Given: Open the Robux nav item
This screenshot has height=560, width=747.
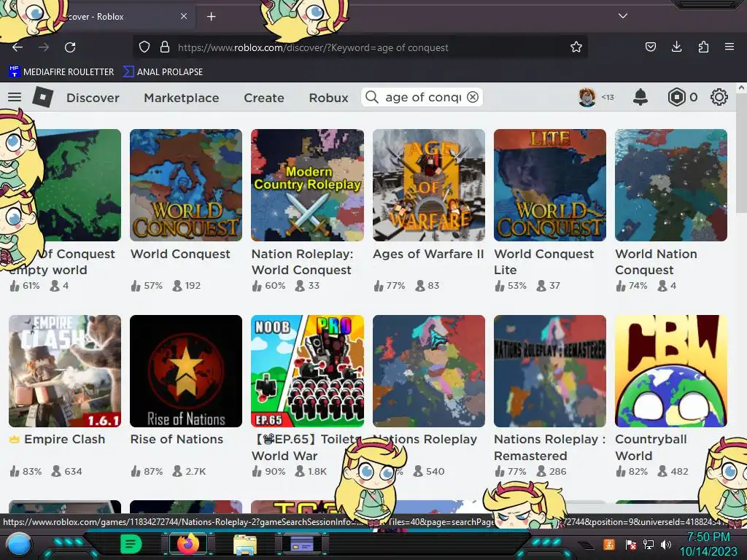Looking at the screenshot, I should tap(329, 98).
